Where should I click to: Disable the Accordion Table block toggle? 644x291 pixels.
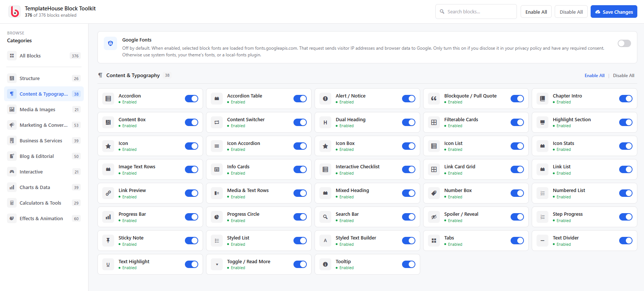pos(300,99)
